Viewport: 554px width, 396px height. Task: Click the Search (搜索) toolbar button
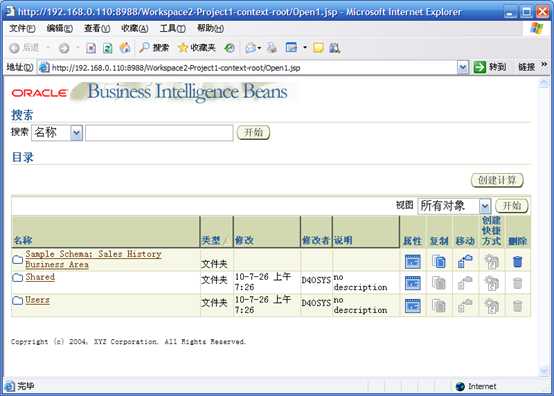pyautogui.click(x=154, y=48)
